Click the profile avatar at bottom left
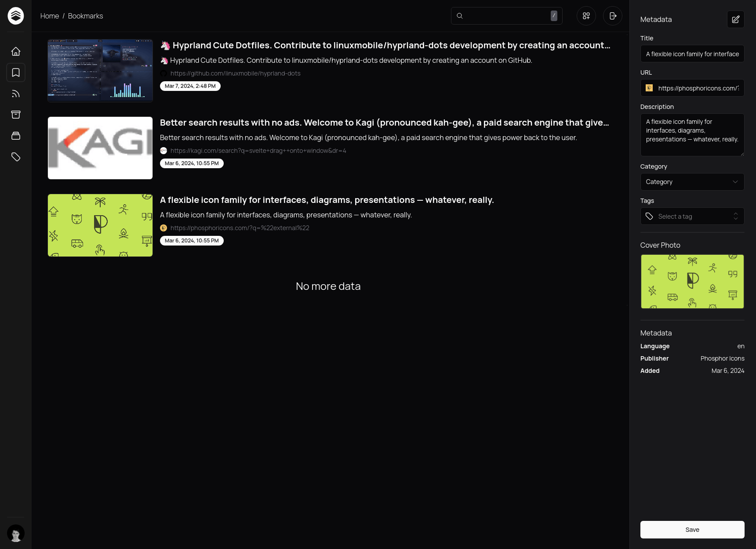The image size is (756, 549). tap(15, 533)
